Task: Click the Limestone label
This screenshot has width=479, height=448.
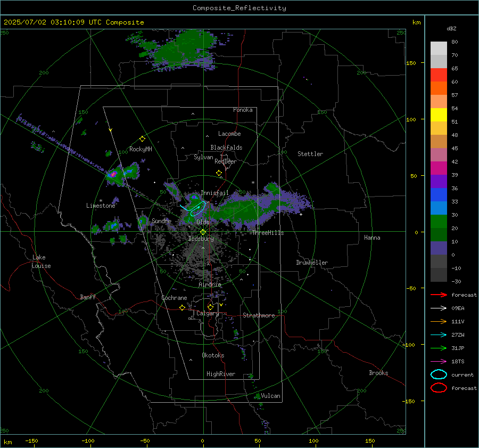Action: [101, 206]
